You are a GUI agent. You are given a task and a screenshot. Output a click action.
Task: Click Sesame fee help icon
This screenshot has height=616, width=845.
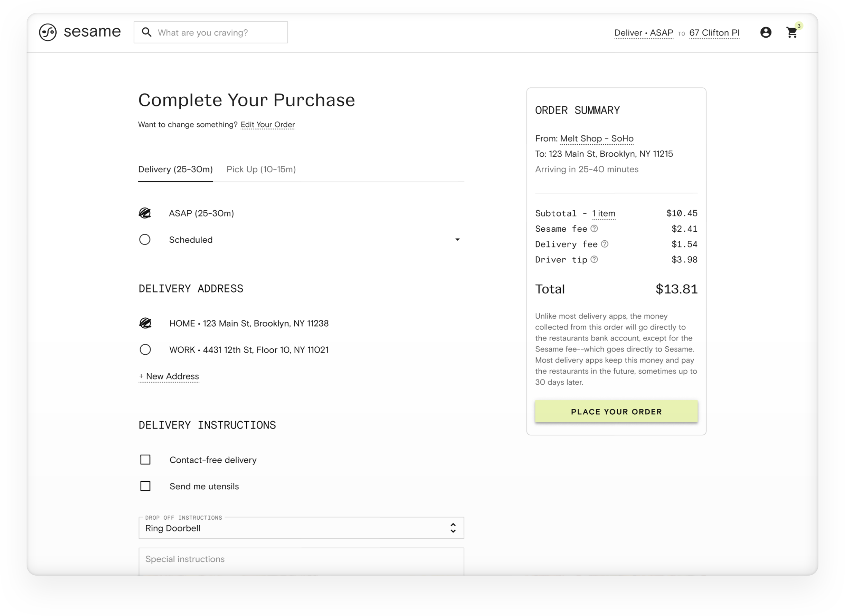click(594, 229)
